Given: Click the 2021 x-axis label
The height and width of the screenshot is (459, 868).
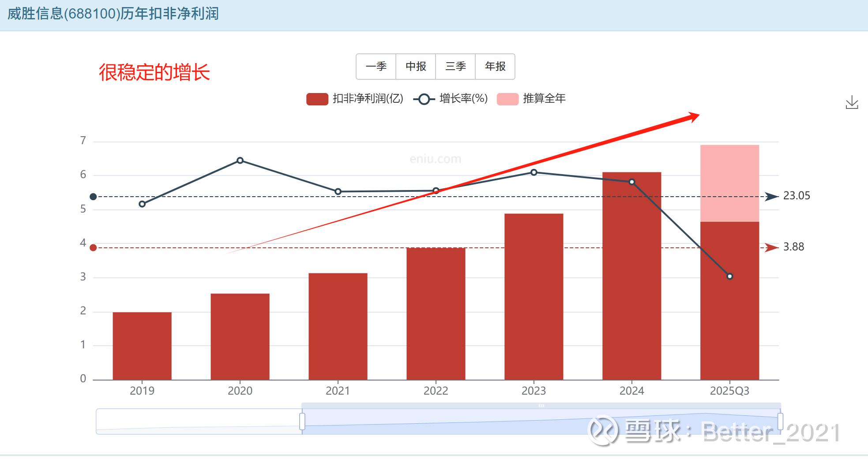Looking at the screenshot, I should (338, 391).
